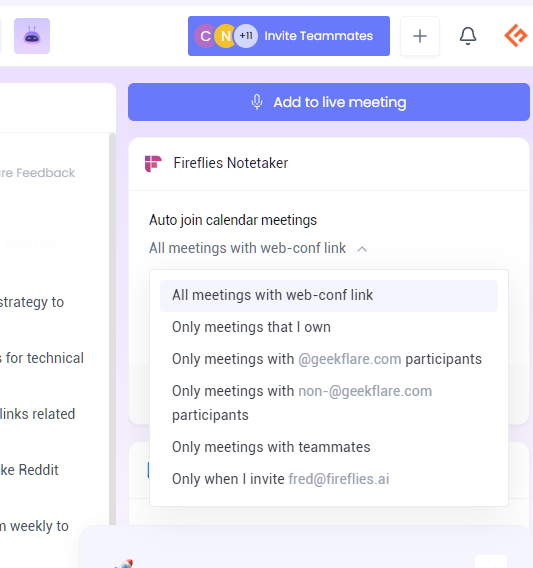Click the left panel vertical scrollbar
Screen dimensions: 533x568
112,326
